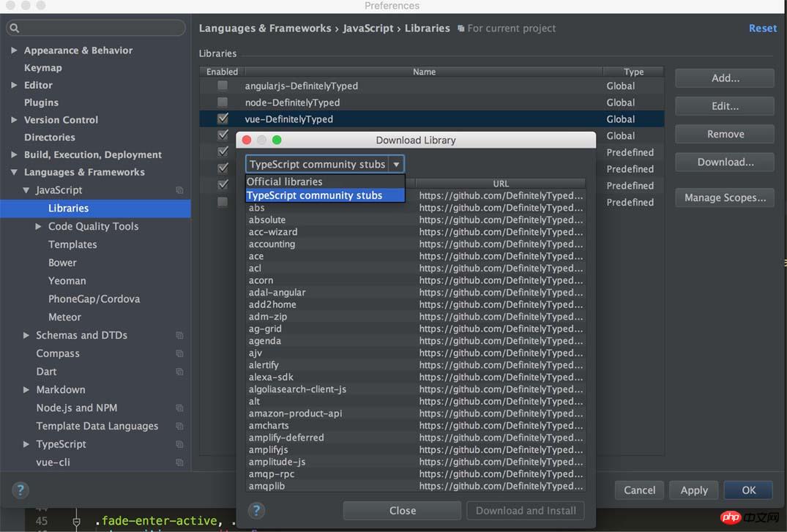Close the Download Library dialog with red button
Viewport: 787px width, 532px height.
point(247,140)
